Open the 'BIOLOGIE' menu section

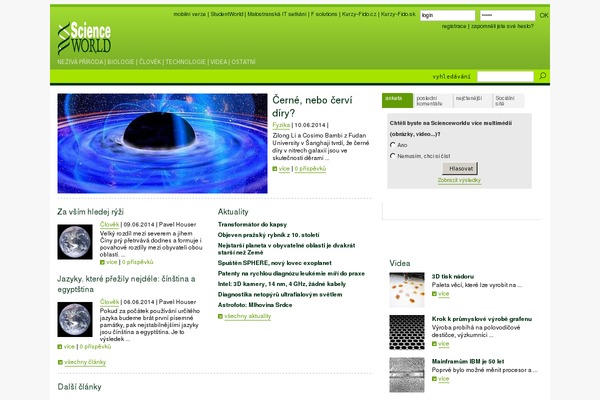(121, 62)
